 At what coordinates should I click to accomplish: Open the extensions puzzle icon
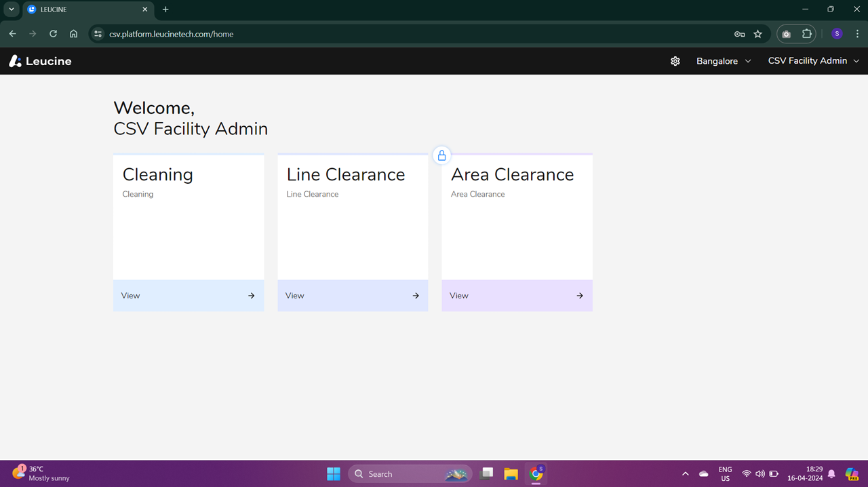pyautogui.click(x=806, y=34)
